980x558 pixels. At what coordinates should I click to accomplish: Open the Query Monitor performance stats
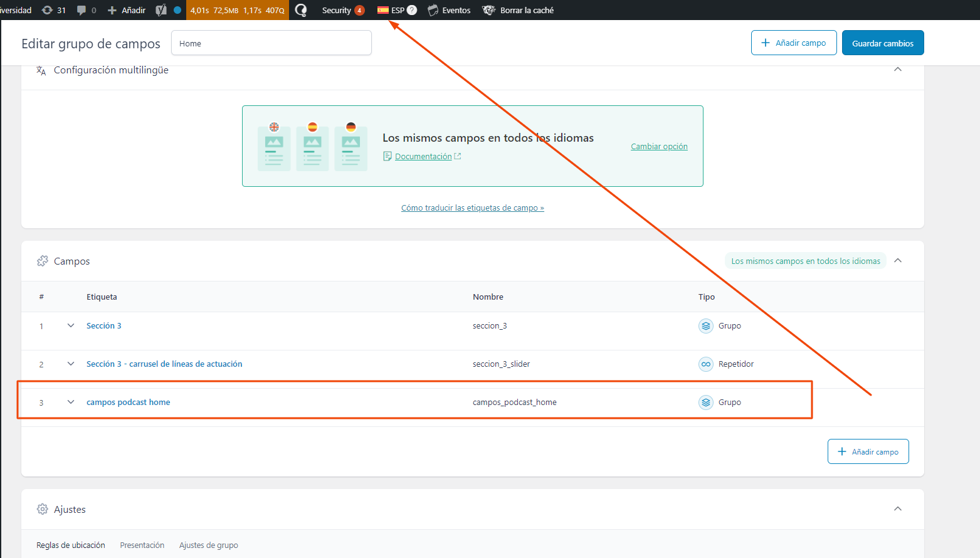237,10
